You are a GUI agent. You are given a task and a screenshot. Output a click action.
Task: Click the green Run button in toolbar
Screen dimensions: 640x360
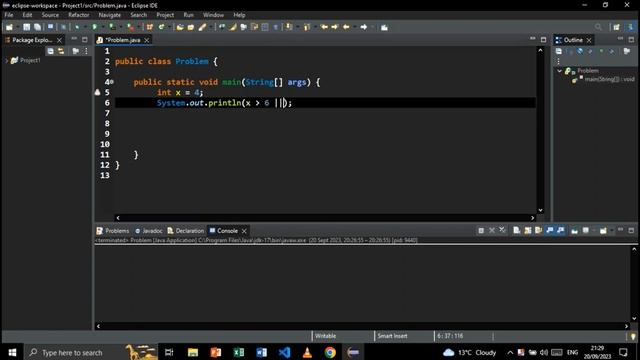pyautogui.click(x=94, y=27)
